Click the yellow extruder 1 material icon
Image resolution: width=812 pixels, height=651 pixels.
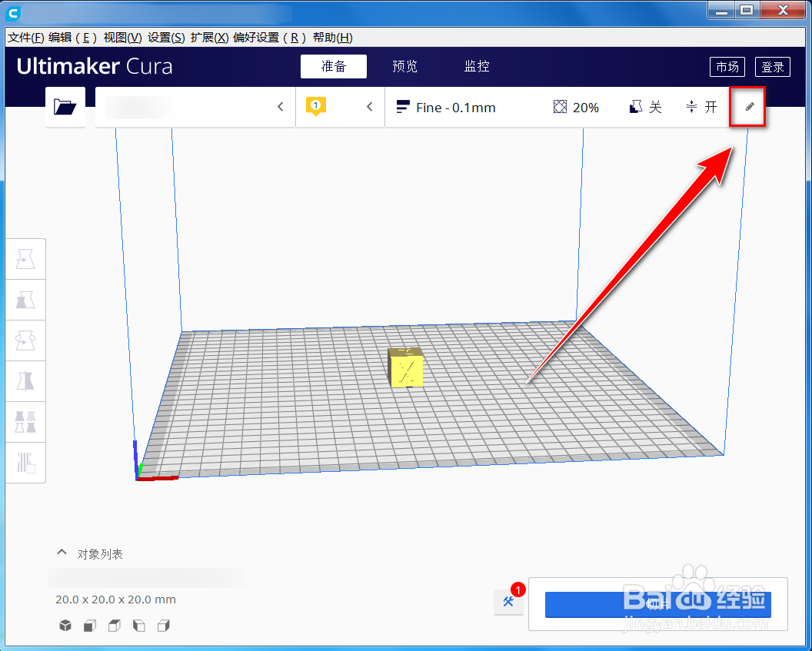point(315,107)
